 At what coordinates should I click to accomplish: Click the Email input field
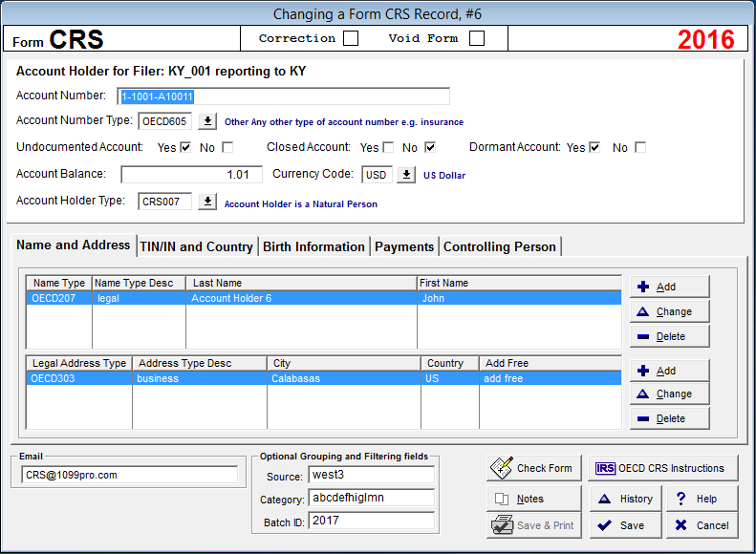tap(129, 475)
